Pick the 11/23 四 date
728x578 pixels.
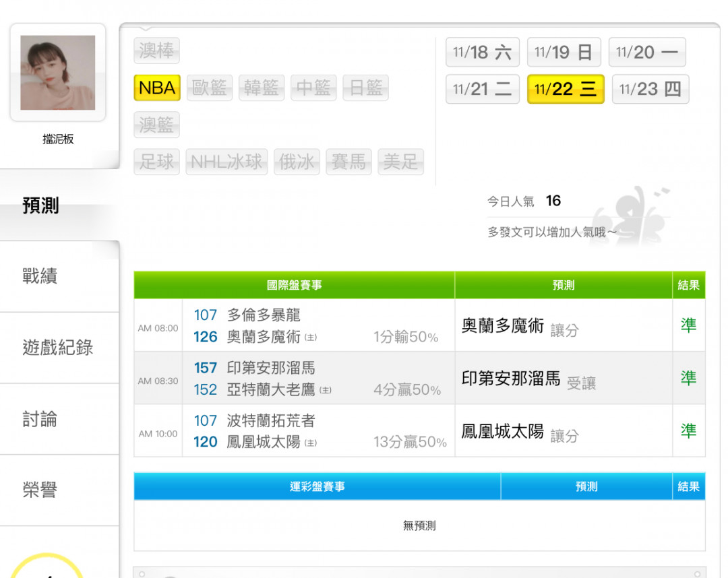point(650,89)
